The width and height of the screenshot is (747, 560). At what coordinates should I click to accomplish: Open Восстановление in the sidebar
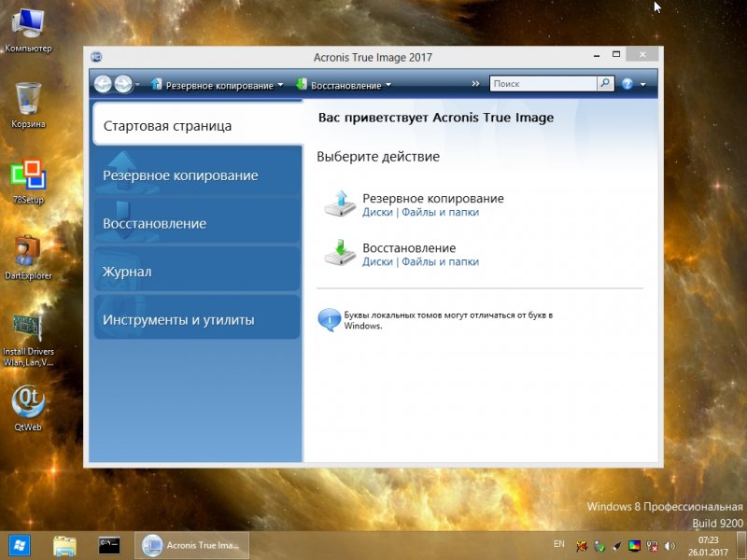coord(198,223)
